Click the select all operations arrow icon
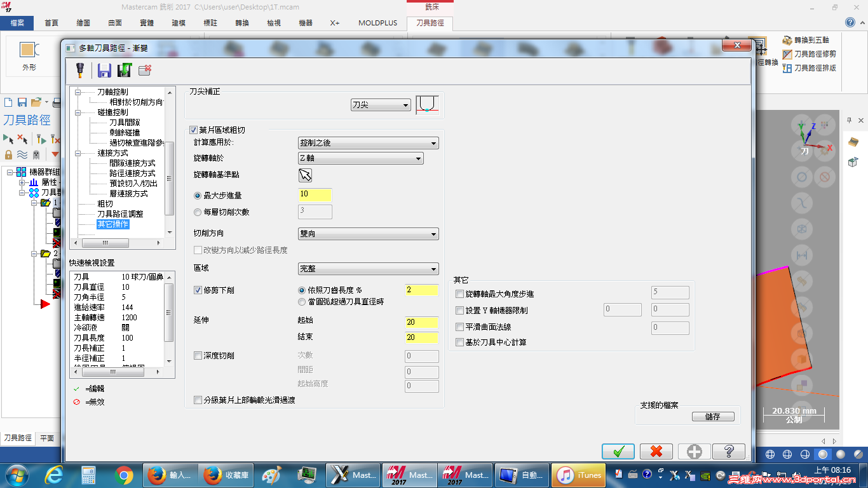Screen dimensions: 868x488 click(8, 139)
